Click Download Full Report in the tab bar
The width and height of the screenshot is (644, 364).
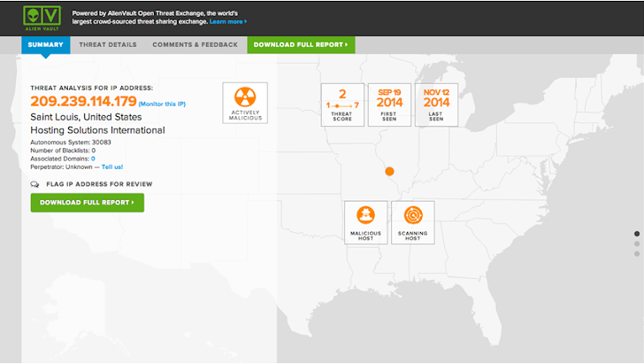pyautogui.click(x=300, y=44)
